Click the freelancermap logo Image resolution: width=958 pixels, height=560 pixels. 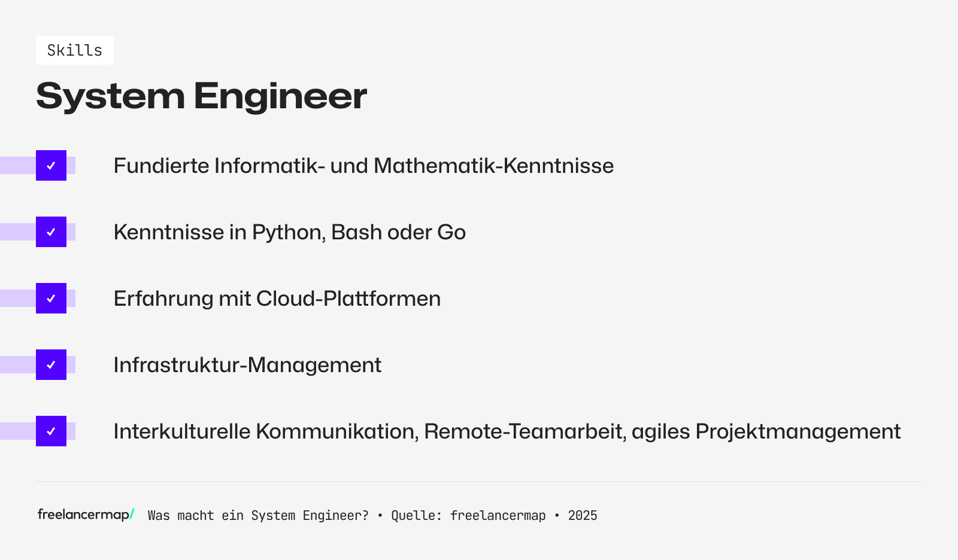[x=84, y=515]
